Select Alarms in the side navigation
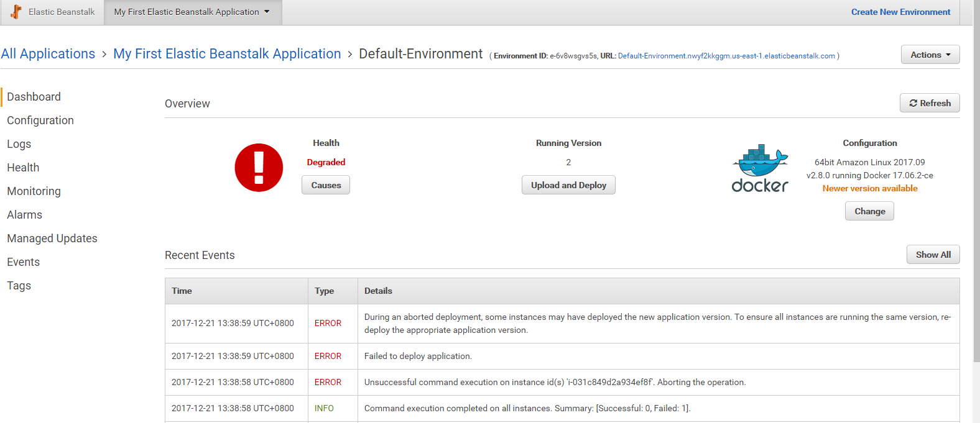This screenshot has height=423, width=980. 25,215
